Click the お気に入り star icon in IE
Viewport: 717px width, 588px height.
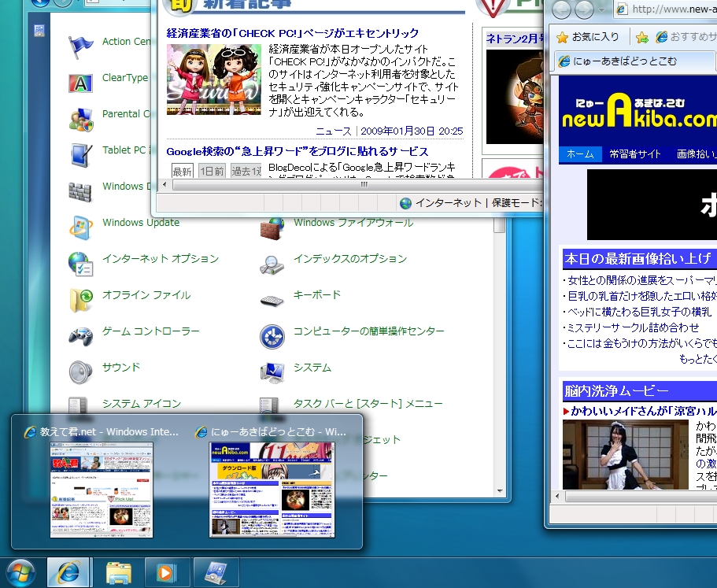click(x=563, y=37)
